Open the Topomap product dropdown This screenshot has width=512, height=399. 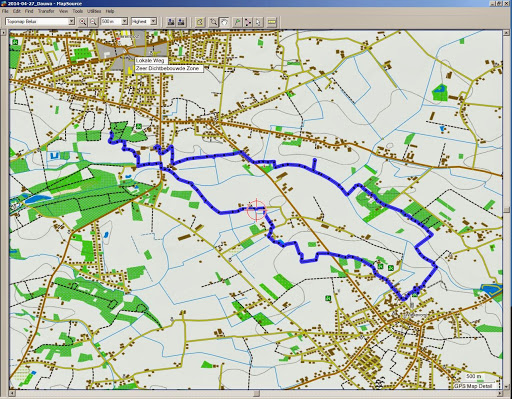[x=71, y=22]
